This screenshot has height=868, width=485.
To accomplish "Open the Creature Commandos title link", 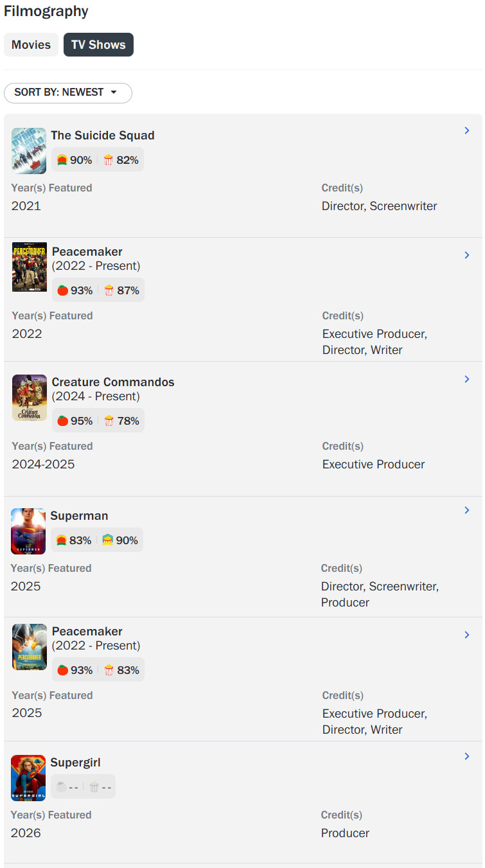I will pos(113,382).
